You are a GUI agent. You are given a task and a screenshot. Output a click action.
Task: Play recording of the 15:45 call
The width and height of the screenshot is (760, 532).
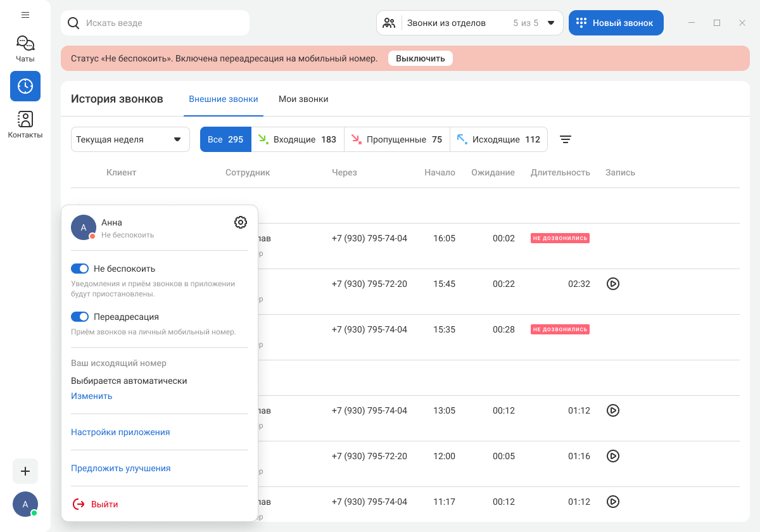[612, 284]
